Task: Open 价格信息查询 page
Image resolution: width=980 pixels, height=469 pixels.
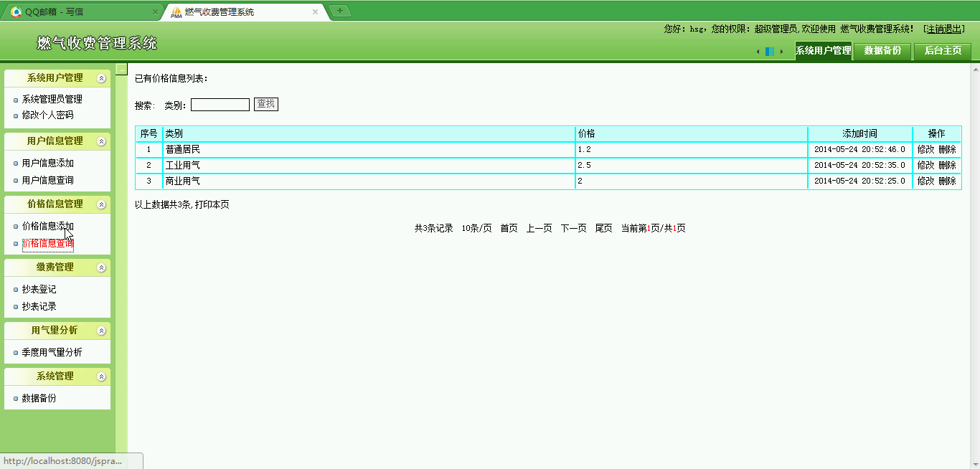Action: point(48,244)
